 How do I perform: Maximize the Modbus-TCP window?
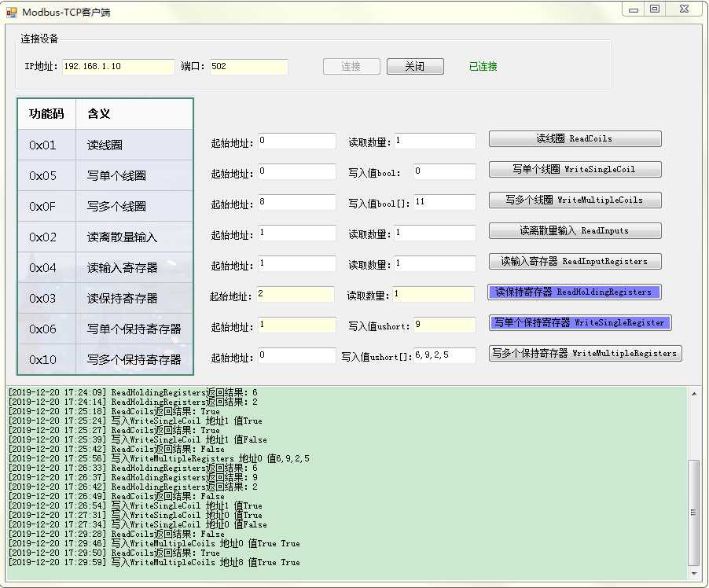[655, 9]
